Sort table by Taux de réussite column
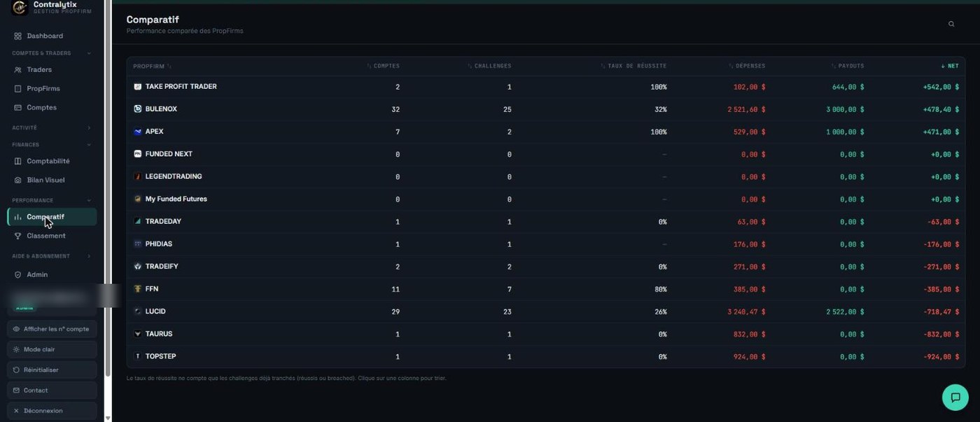This screenshot has width=980, height=422. point(633,66)
